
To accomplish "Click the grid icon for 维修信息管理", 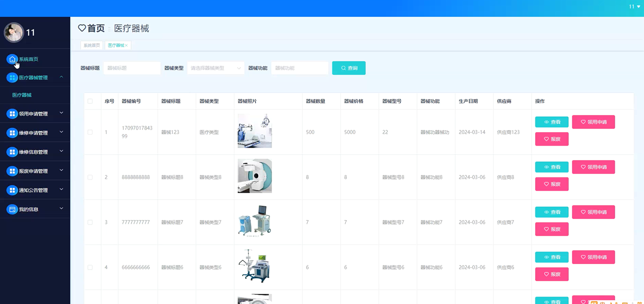I will coord(12,152).
